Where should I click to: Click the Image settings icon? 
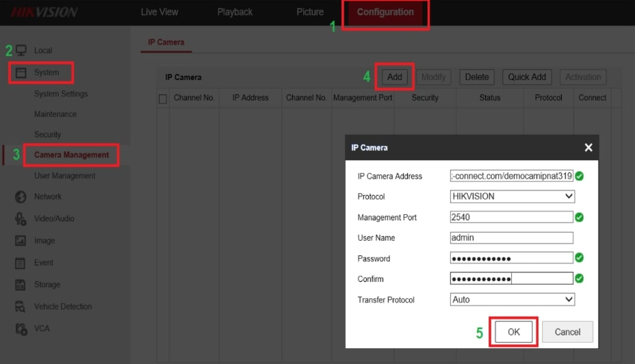coord(21,241)
